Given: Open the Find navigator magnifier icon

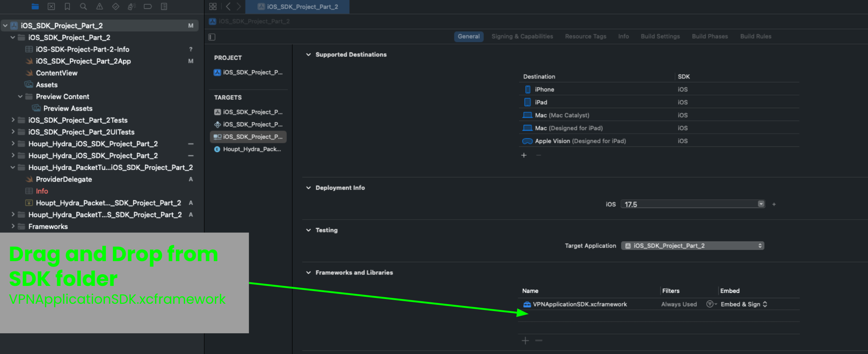Looking at the screenshot, I should point(83,7).
